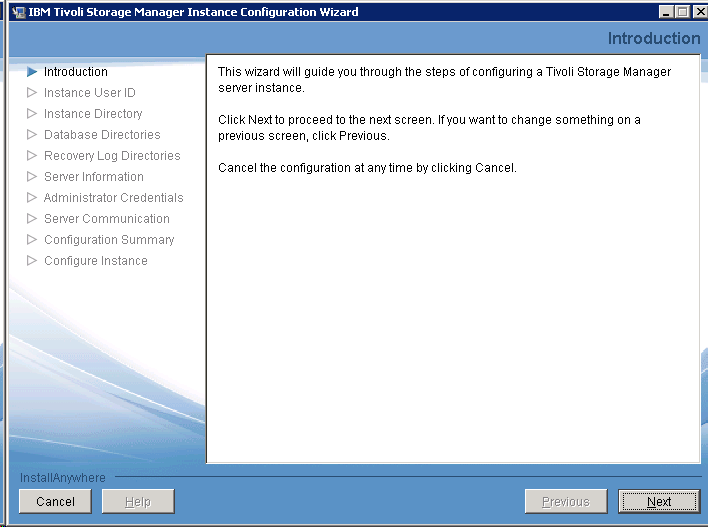This screenshot has width=708, height=527.
Task: Choose Recovery Log Directories step
Action: click(112, 156)
